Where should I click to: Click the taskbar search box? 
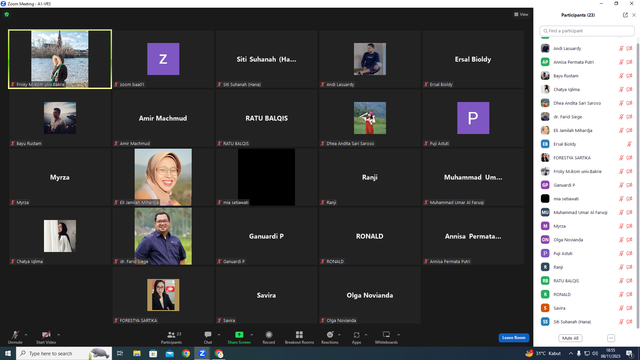(64, 353)
